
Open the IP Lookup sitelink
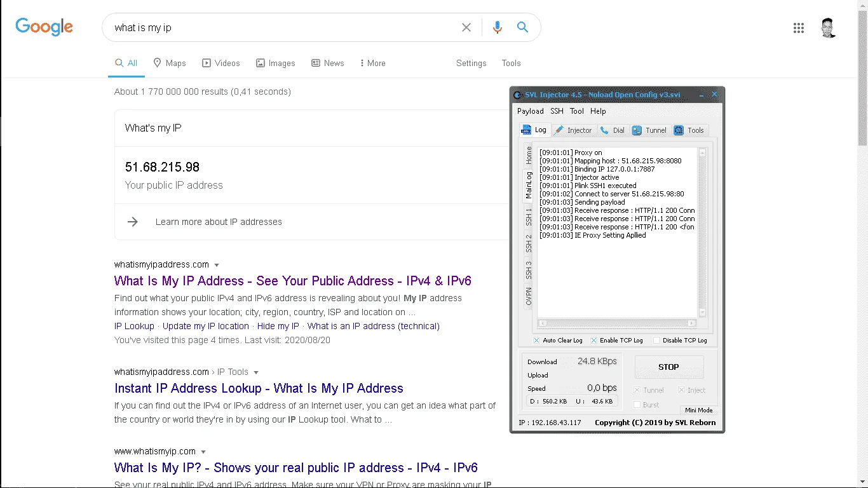134,326
